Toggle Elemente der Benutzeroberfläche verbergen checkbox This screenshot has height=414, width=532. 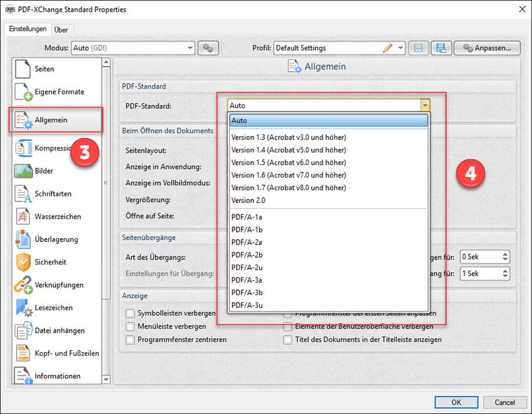(287, 326)
